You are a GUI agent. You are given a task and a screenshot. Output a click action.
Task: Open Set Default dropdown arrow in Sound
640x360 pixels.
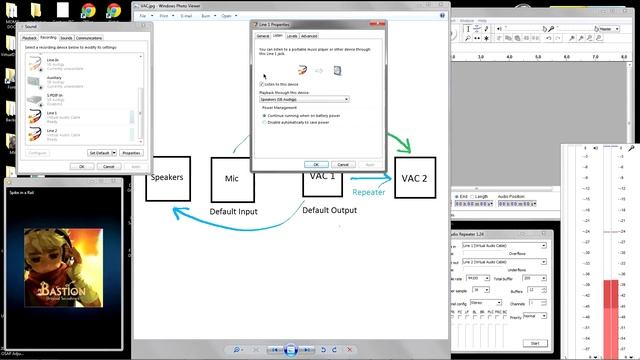pyautogui.click(x=114, y=153)
